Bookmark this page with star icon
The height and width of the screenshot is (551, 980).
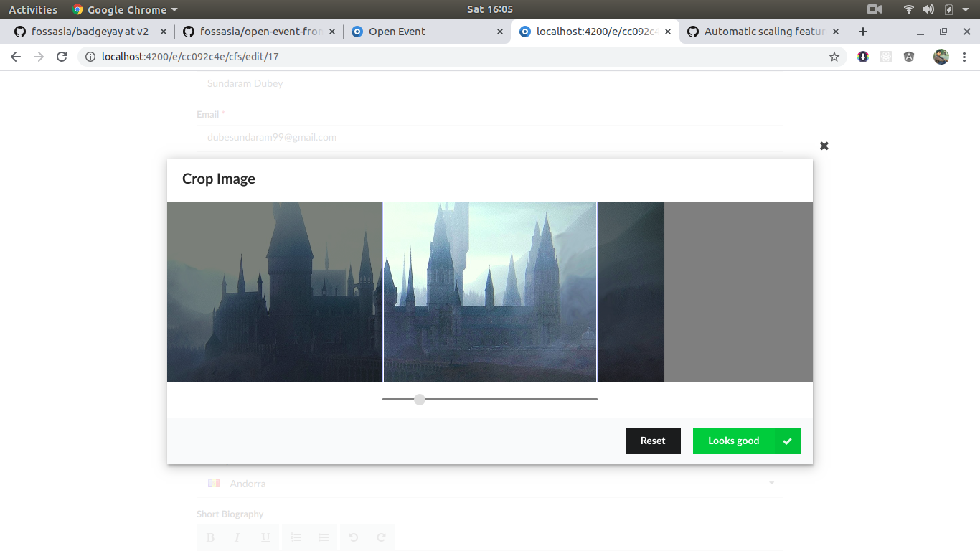834,57
